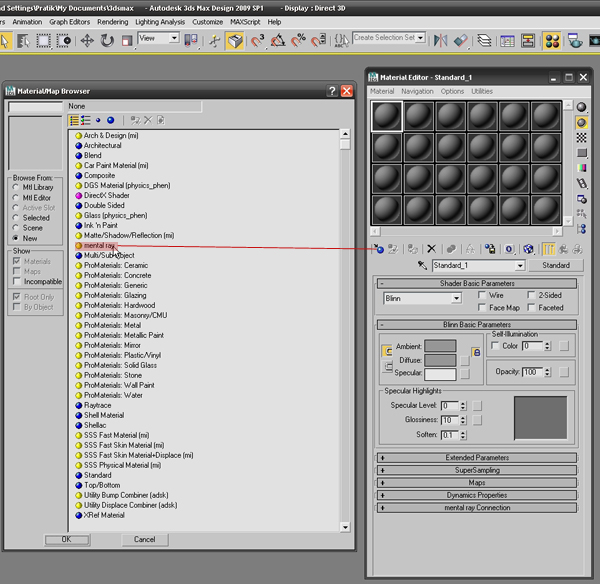Image resolution: width=600 pixels, height=584 pixels.
Task: Select the Move tool in main toolbar
Action: tap(87, 40)
